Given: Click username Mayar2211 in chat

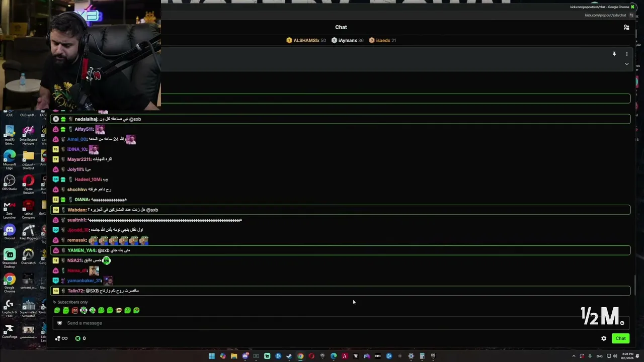Looking at the screenshot, I should (x=79, y=159).
